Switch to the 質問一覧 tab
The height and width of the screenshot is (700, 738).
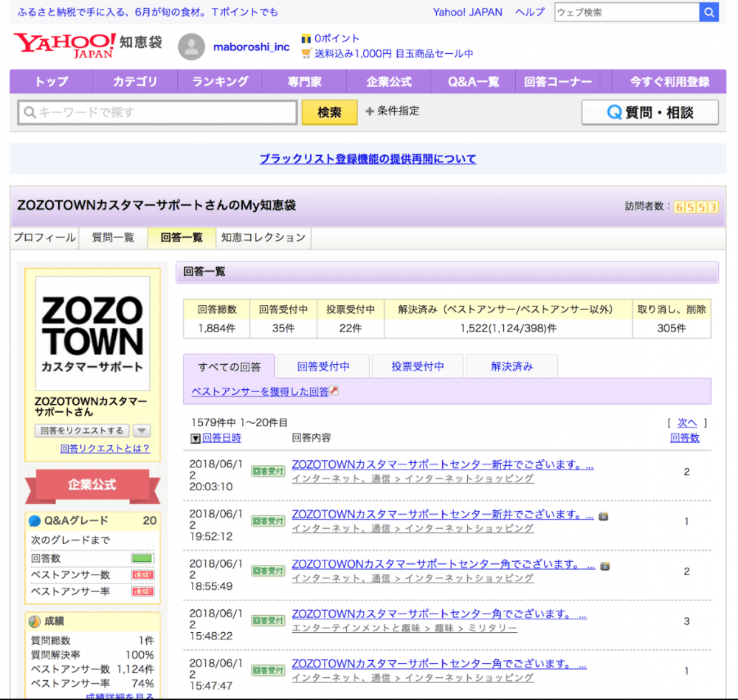pyautogui.click(x=113, y=238)
